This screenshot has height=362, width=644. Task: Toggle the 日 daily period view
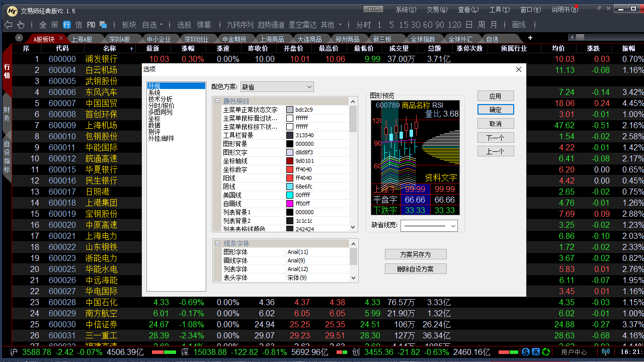pos(470,24)
